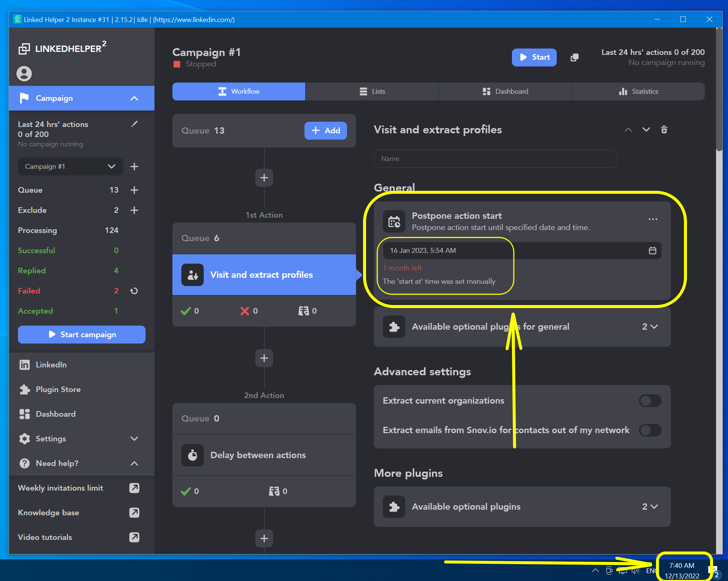Add profiles to Queue via sidebar plus
This screenshot has height=581, width=728.
(134, 190)
